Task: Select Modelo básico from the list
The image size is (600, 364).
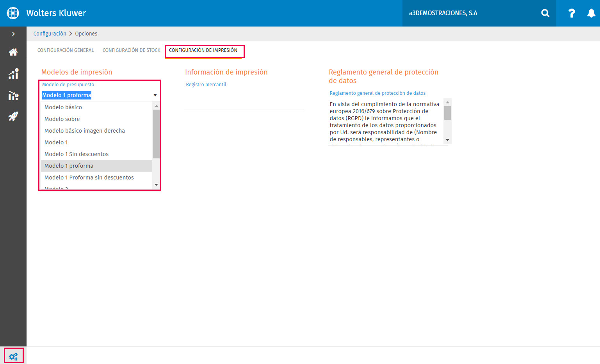Action: 63,107
